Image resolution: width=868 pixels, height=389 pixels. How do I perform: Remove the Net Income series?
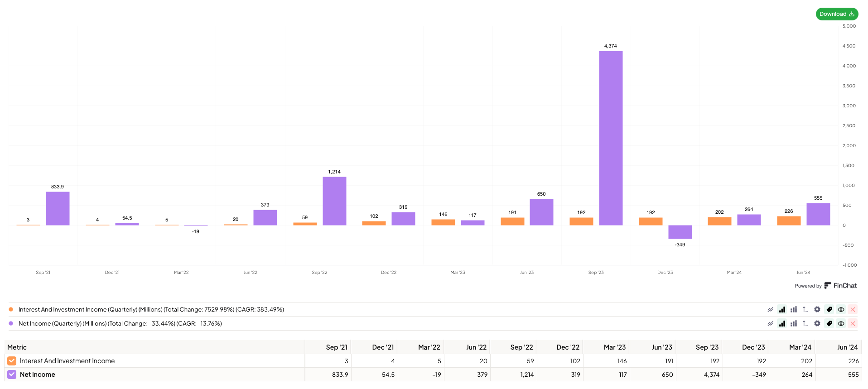click(x=853, y=324)
